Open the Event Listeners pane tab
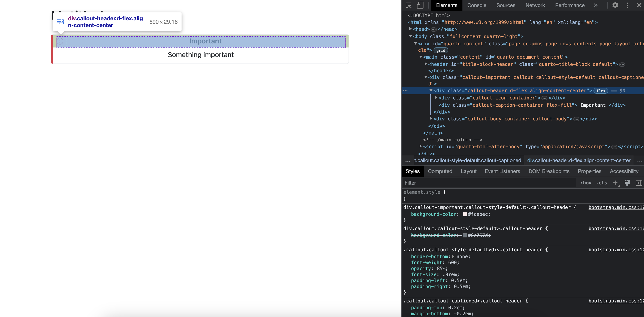The width and height of the screenshot is (644, 317). 502,171
